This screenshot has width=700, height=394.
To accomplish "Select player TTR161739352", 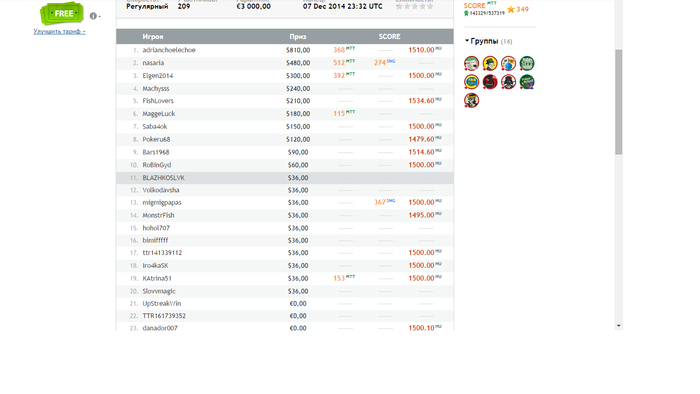I will pyautogui.click(x=164, y=316).
